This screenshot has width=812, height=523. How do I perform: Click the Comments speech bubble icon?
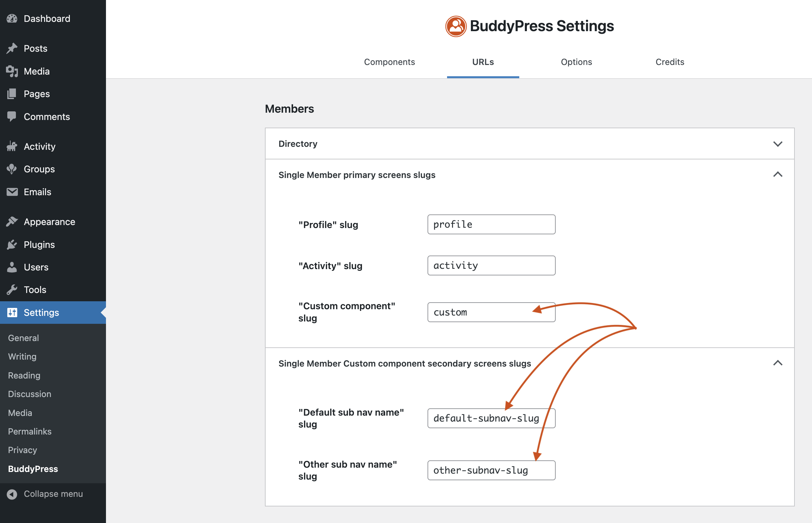(x=12, y=116)
